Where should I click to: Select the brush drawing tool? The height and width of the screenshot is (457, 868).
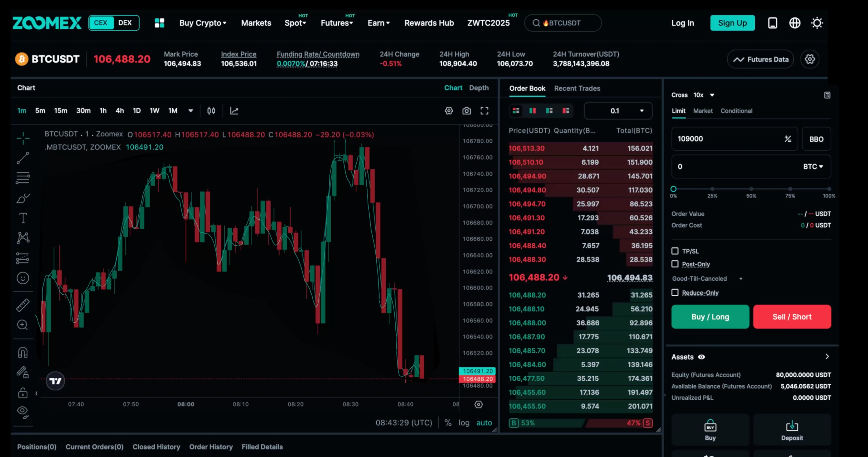[x=23, y=198]
